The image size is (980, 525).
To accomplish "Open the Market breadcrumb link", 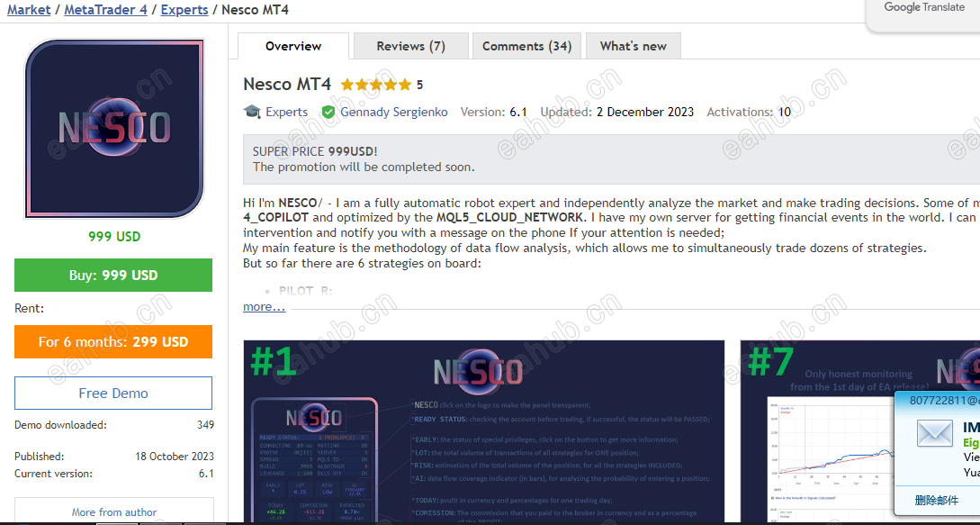I will pos(29,10).
